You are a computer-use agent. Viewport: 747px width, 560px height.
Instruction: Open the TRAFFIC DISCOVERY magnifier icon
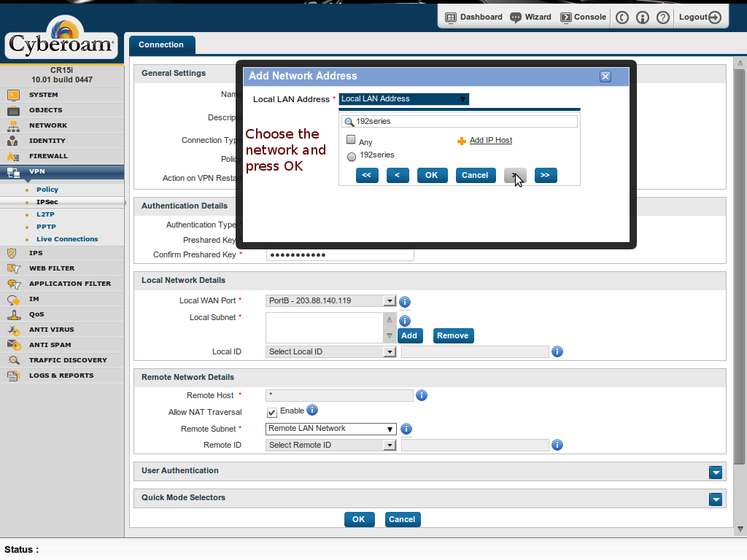click(x=13, y=360)
